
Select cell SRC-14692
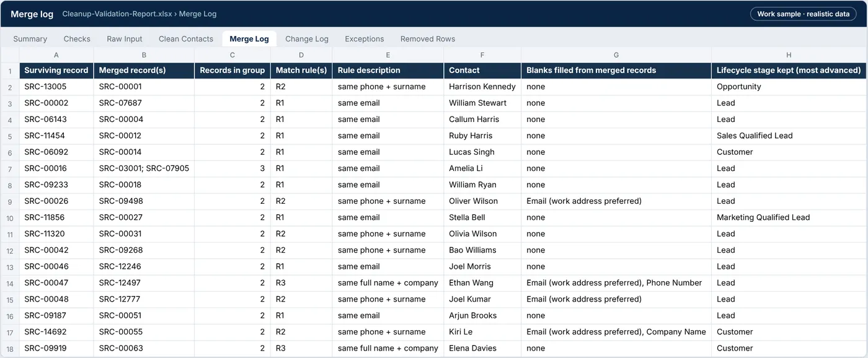[56, 332]
